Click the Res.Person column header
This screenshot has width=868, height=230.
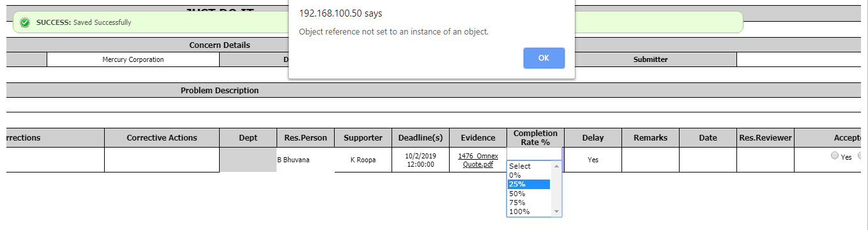(305, 137)
